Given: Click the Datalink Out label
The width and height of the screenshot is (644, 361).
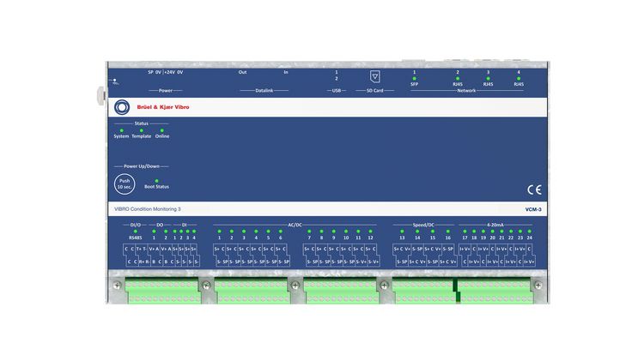Looking at the screenshot, I should pos(242,72).
